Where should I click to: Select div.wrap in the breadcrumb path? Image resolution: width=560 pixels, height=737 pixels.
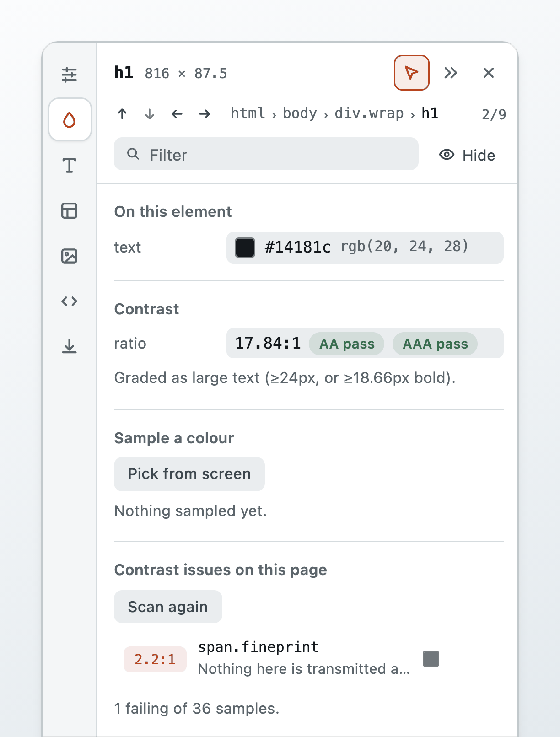click(369, 113)
